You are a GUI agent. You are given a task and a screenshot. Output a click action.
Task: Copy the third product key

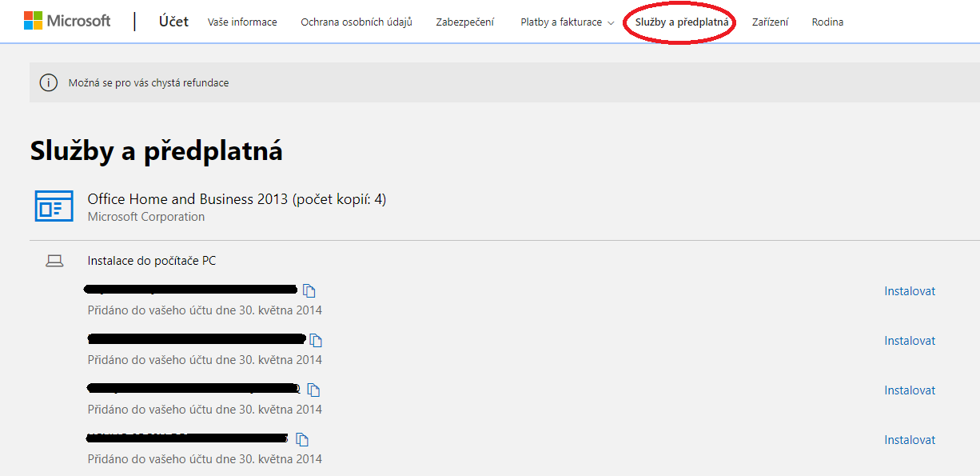coord(313,390)
